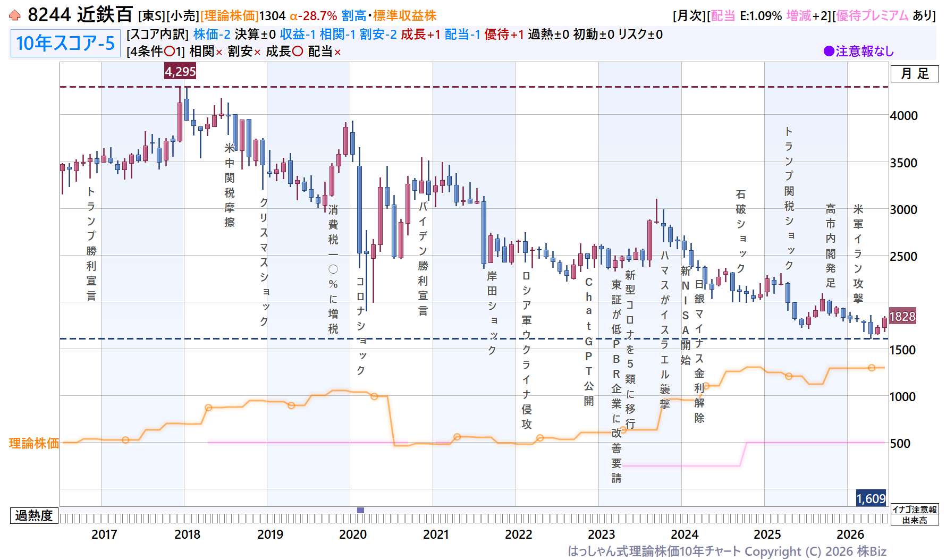Click the 優待+1 score item
This screenshot has height=560, width=946.
504,35
